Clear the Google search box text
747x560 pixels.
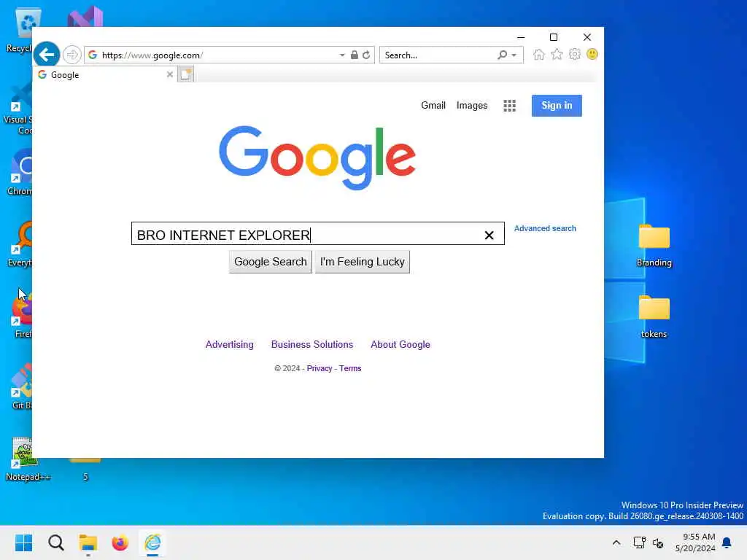point(489,236)
